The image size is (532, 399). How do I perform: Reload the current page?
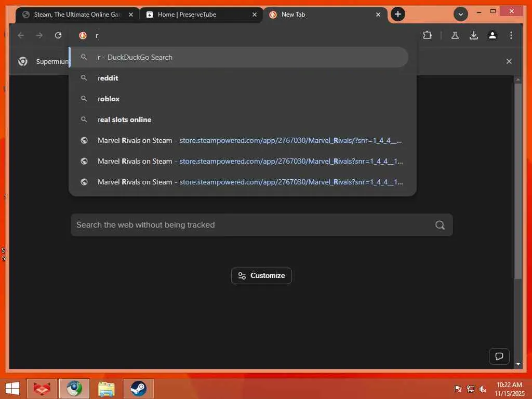pyautogui.click(x=58, y=35)
